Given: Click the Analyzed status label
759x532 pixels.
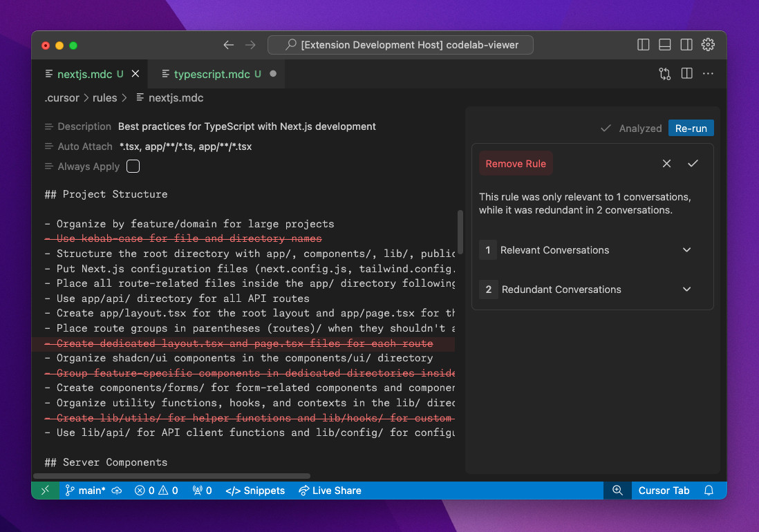Looking at the screenshot, I should pyautogui.click(x=640, y=129).
